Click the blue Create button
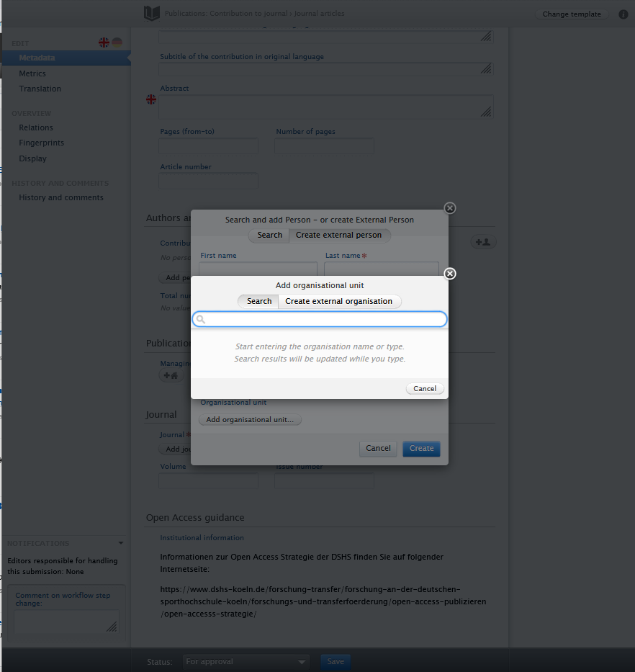The height and width of the screenshot is (672, 635). (x=421, y=448)
